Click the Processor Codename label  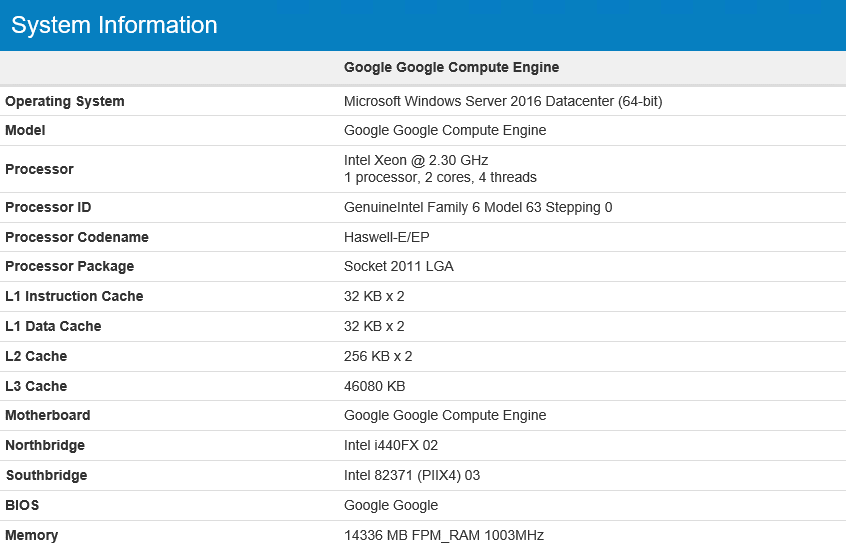(x=77, y=237)
